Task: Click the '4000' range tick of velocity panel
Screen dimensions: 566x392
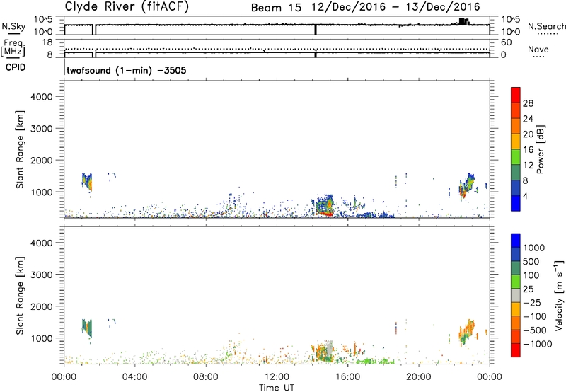Action: point(42,243)
